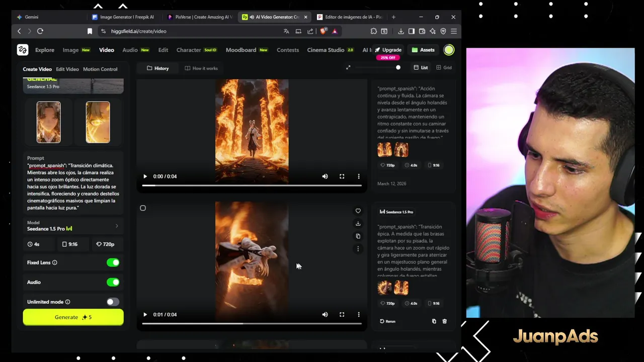Show info for Unlimited mode
The height and width of the screenshot is (362, 644).
67,302
